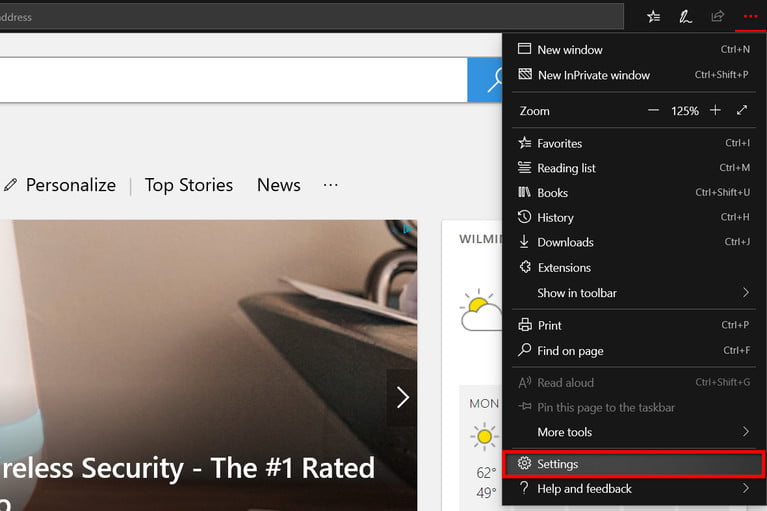Click the Help and feedback question mark icon
Image resolution: width=767 pixels, height=511 pixels.
(x=524, y=488)
